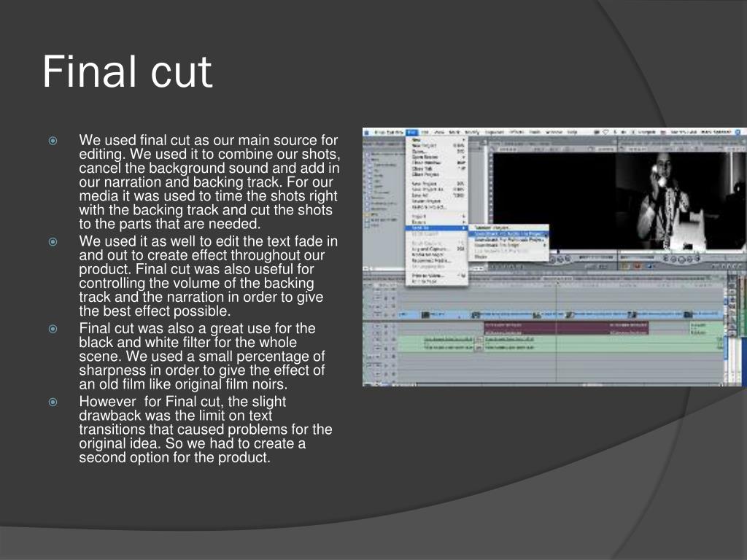
Task: Open the Window menu
Action: pos(554,132)
